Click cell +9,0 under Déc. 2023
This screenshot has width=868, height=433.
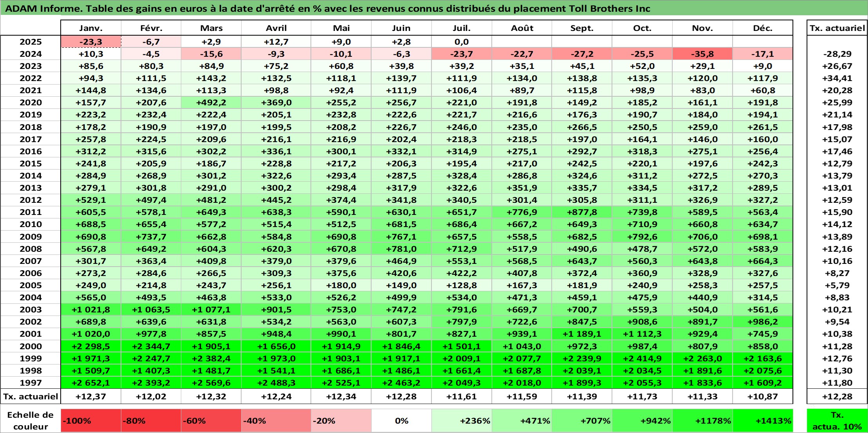click(x=763, y=66)
